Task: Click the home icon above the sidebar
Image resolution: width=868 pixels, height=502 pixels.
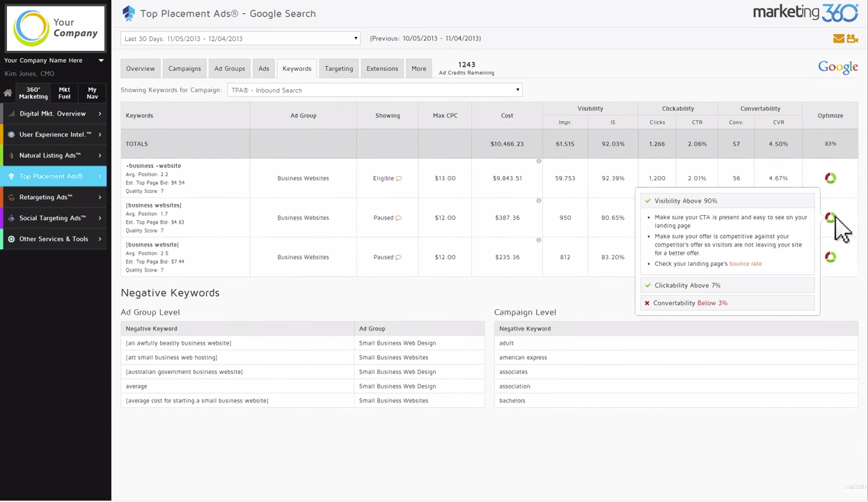Action: pyautogui.click(x=7, y=91)
